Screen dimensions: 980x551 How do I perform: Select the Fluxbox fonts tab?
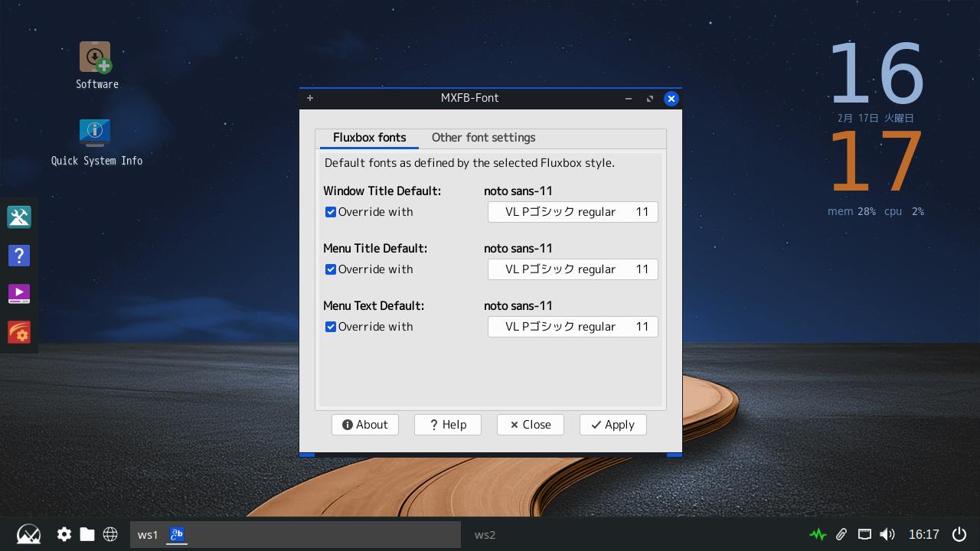[x=369, y=138]
